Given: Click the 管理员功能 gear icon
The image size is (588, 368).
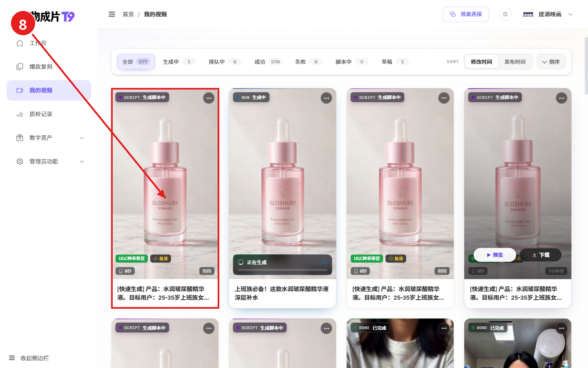Looking at the screenshot, I should point(20,162).
